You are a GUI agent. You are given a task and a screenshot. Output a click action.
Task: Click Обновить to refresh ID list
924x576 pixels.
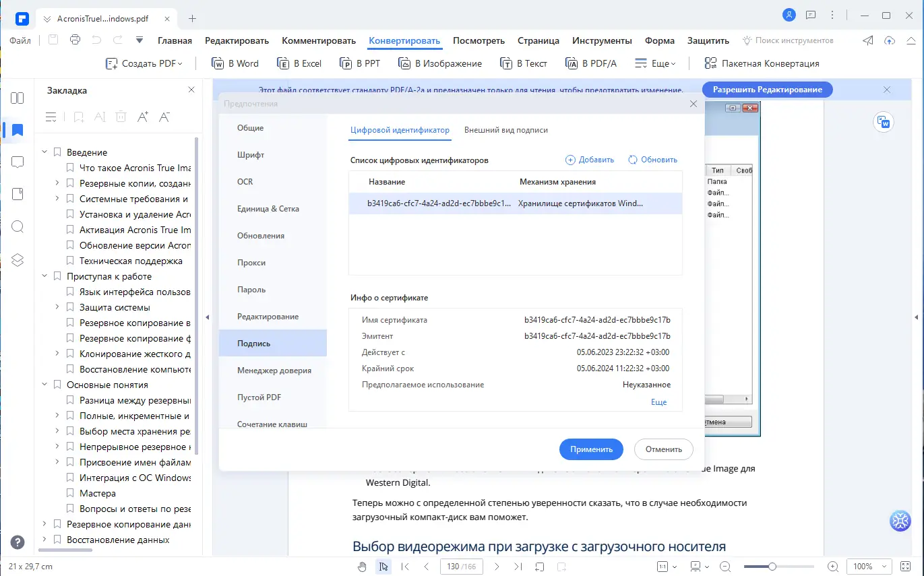pyautogui.click(x=652, y=160)
